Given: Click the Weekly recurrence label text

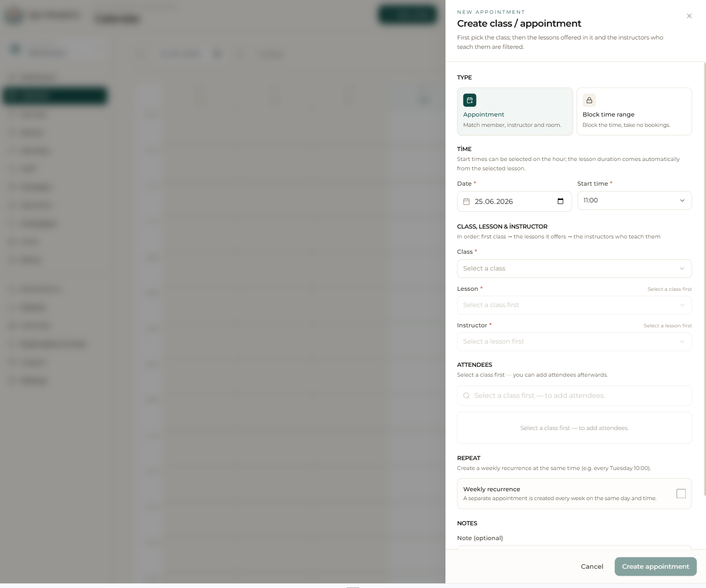Looking at the screenshot, I should (492, 489).
